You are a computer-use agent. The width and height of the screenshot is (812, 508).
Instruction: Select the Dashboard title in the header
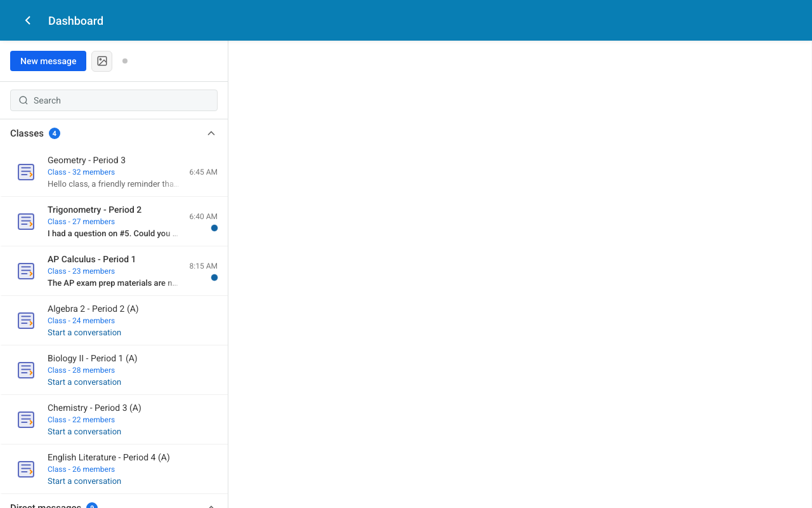click(x=75, y=20)
